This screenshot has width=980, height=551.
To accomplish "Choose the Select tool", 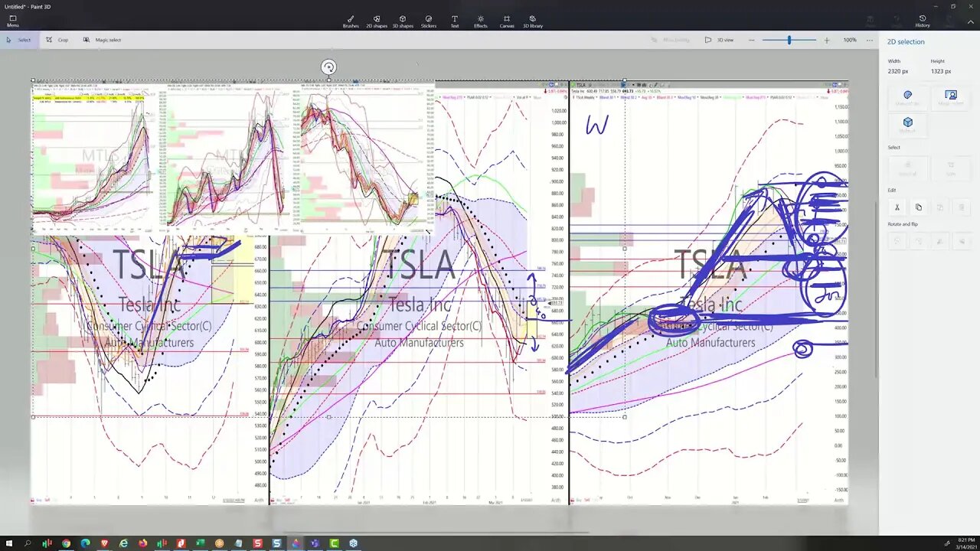I will pos(19,40).
